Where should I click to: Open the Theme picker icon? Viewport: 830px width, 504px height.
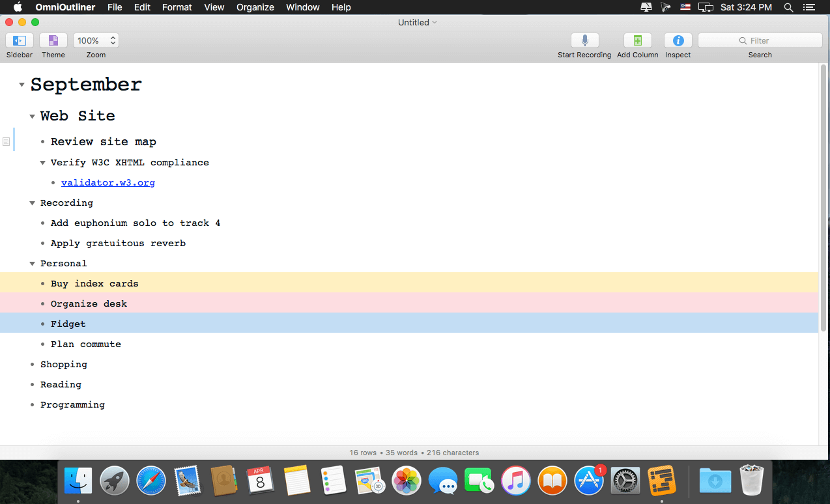(53, 40)
